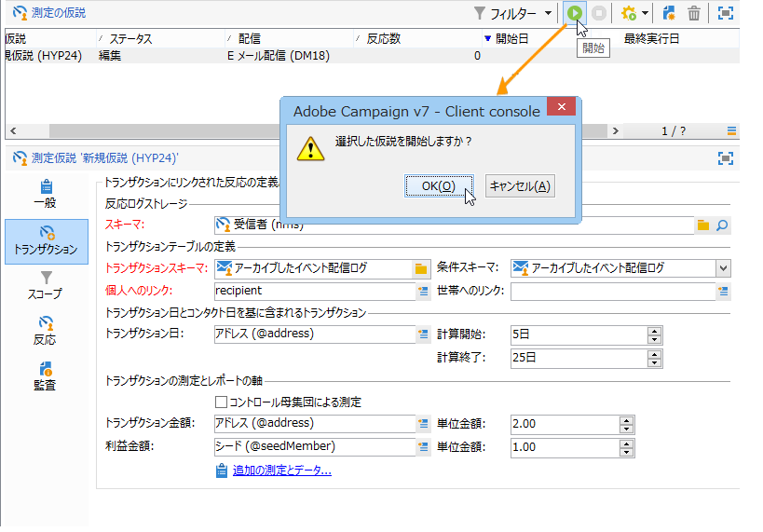The height and width of the screenshot is (532, 763).
Task: Click left arrow of horizontal scrollbar
Action: 13,130
